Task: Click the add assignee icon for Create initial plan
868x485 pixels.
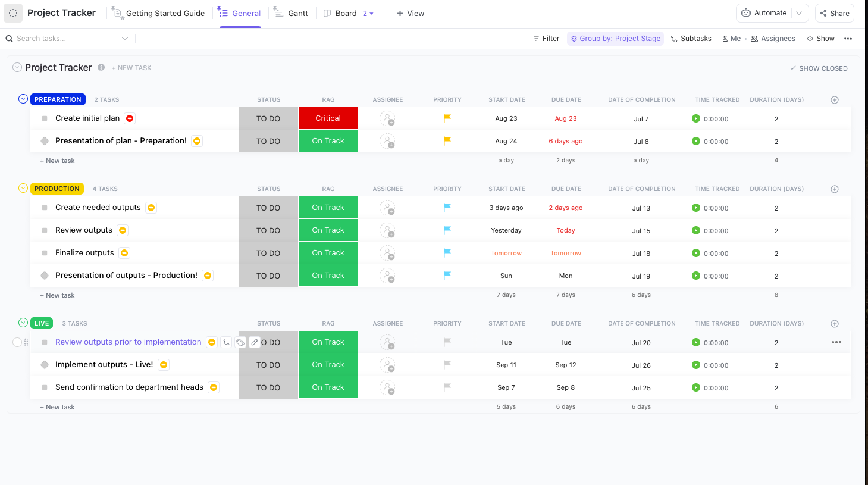Action: [x=387, y=118]
